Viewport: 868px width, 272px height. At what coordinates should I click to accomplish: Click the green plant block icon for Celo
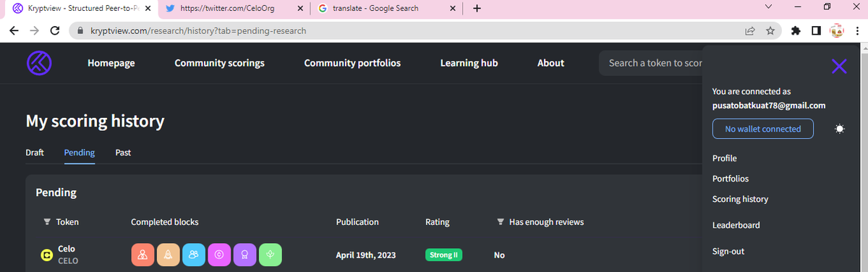[x=270, y=255]
